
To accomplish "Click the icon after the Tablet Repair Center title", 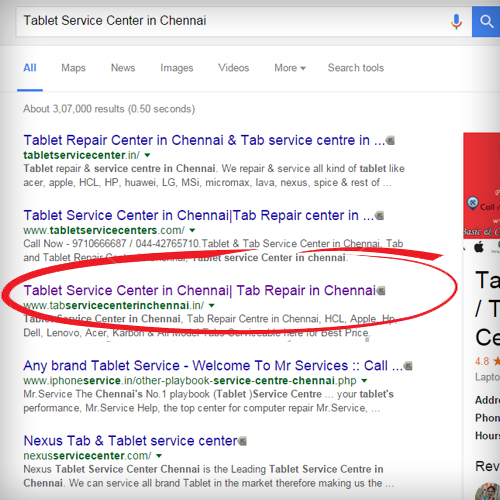I will [x=390, y=141].
